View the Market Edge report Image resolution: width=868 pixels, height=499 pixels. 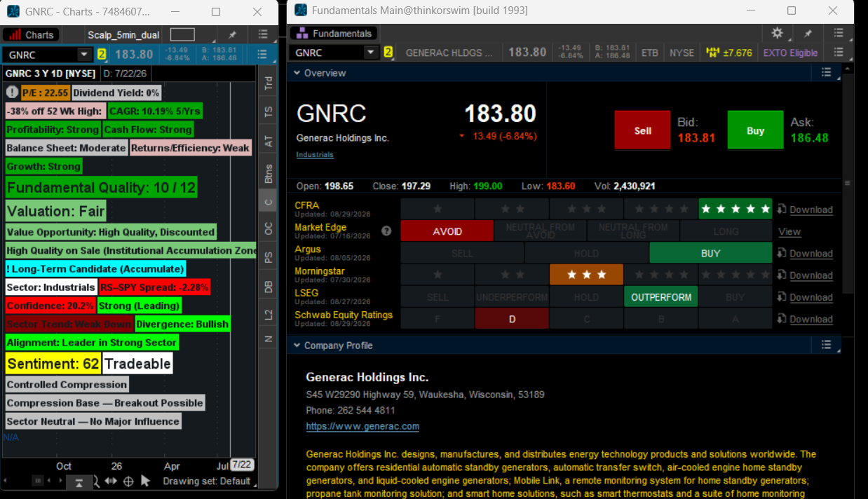(789, 231)
